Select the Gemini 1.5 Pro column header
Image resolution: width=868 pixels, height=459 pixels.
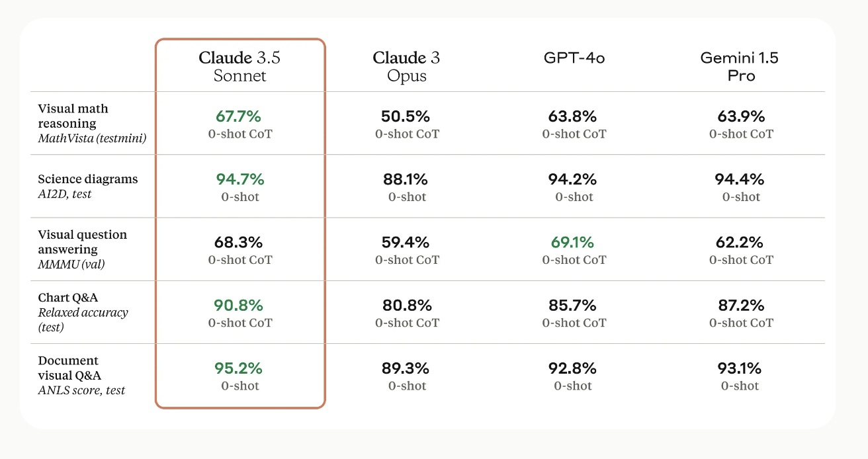740,66
